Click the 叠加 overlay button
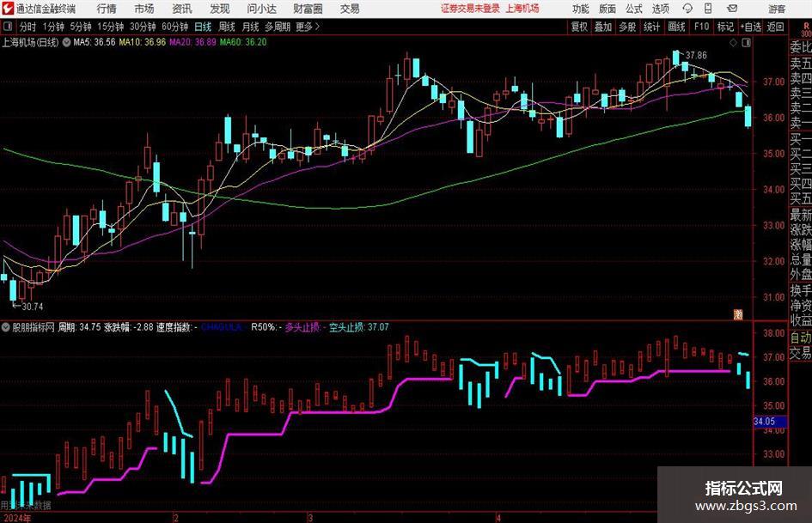The width and height of the screenshot is (812, 523). [x=603, y=27]
